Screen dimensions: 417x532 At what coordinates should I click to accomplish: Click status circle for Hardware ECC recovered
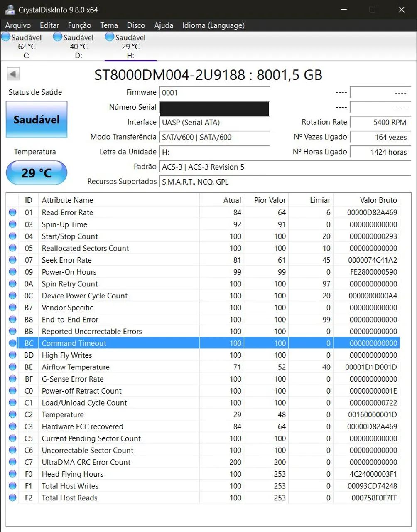click(12, 426)
